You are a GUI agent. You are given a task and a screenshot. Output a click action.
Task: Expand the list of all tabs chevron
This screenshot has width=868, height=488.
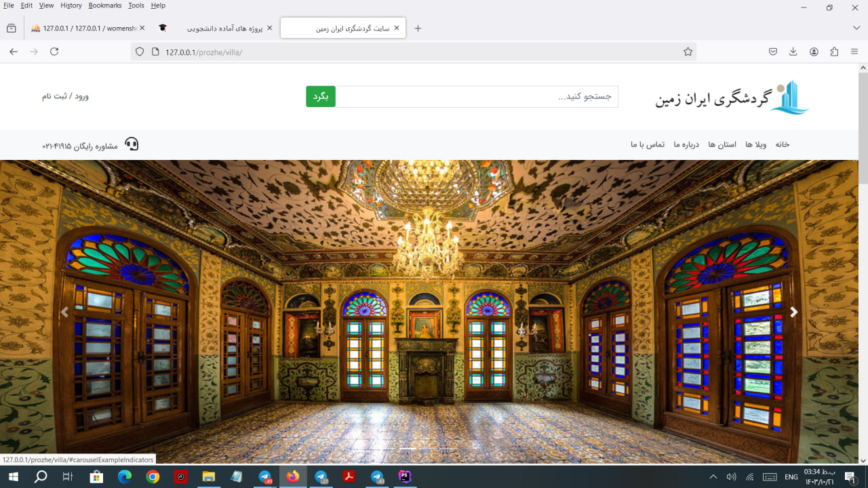pos(856,28)
